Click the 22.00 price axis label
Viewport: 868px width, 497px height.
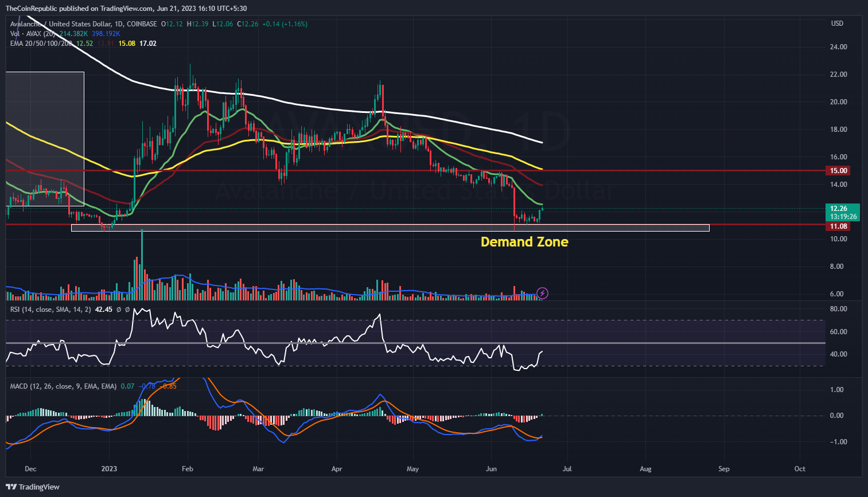click(839, 75)
